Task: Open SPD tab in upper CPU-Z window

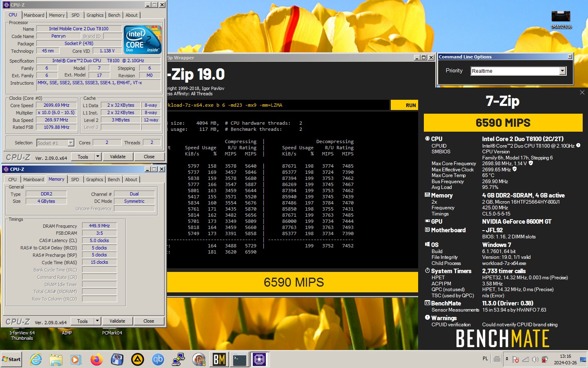Action: pos(76,15)
